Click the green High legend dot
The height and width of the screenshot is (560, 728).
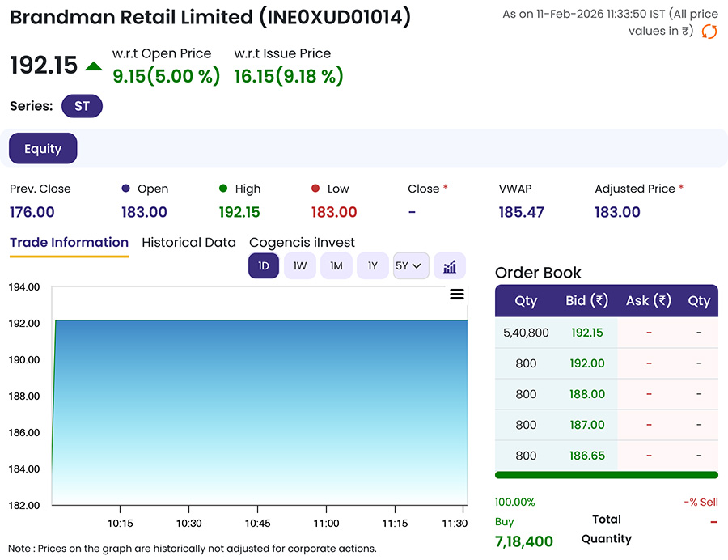tap(223, 188)
